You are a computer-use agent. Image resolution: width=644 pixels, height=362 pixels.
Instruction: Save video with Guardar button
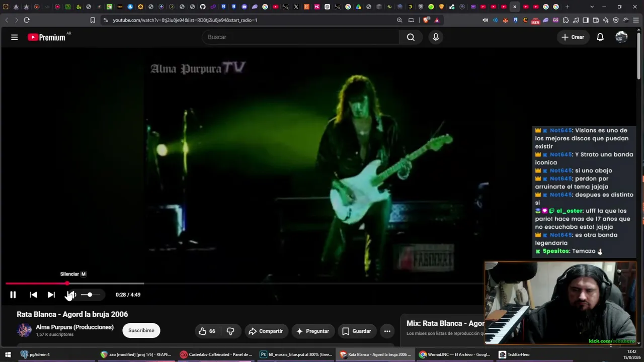point(356,331)
